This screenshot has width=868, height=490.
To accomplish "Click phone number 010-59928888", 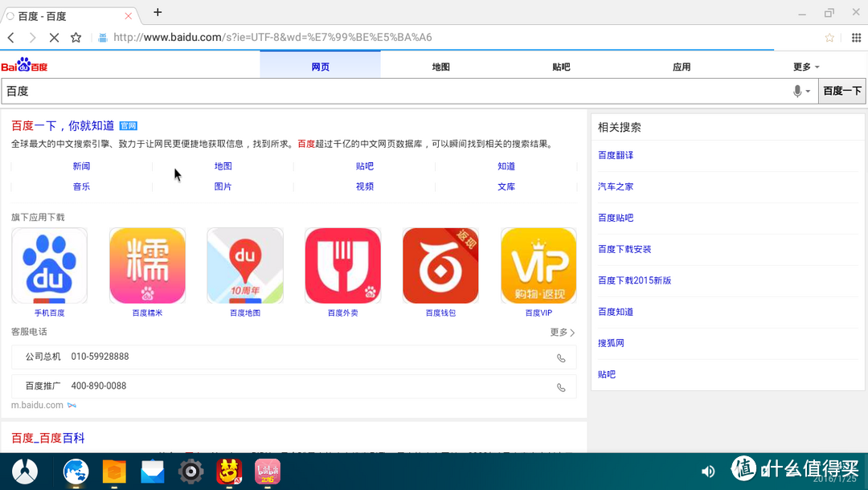I will click(100, 357).
